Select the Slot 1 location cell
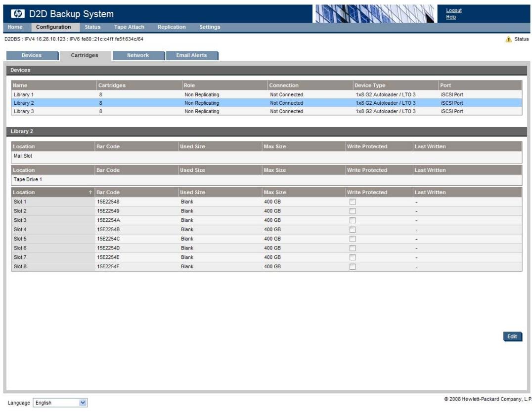Image resolution: width=532 pixels, height=412 pixels. pos(52,202)
